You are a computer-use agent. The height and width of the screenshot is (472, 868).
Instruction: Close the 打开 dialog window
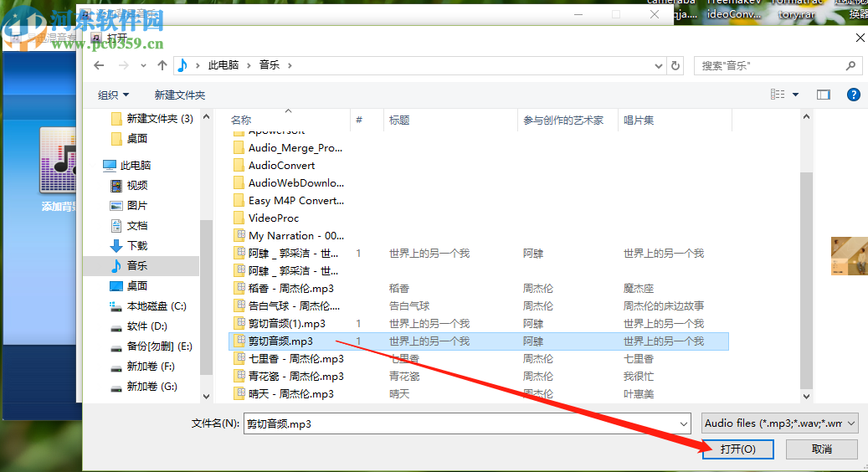(860, 38)
